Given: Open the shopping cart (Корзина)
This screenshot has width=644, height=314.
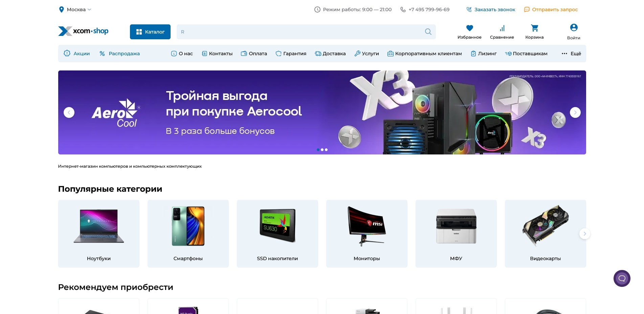Looking at the screenshot, I should tap(534, 28).
